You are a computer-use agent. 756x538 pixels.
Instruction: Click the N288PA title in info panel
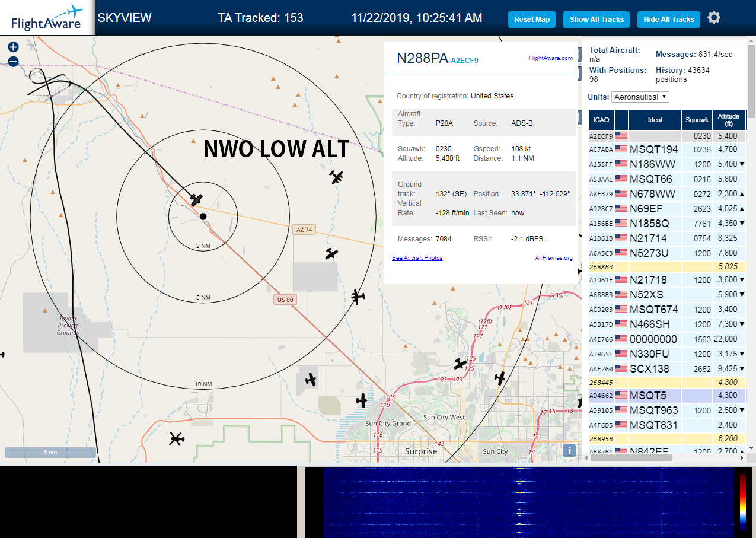pyautogui.click(x=422, y=58)
